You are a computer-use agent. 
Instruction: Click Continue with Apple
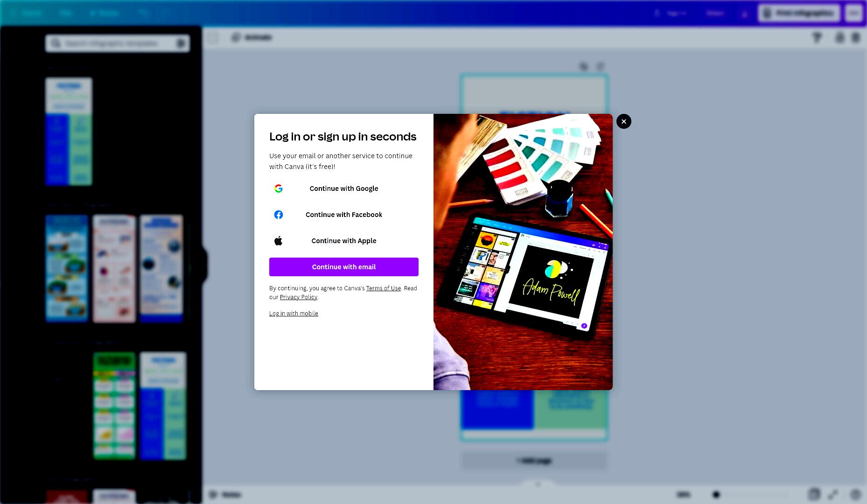pyautogui.click(x=344, y=241)
